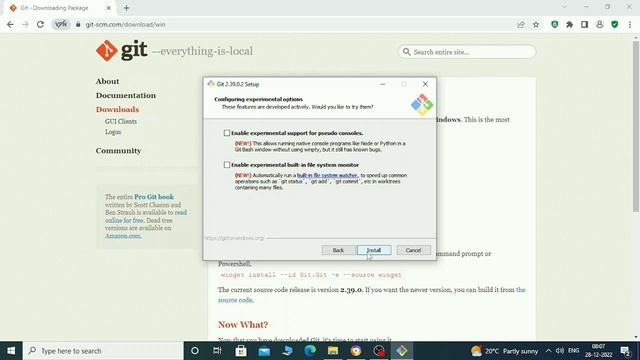Screen dimensions: 640x360
Task: Enable experimental built-in file system monitor
Action: (x=227, y=165)
